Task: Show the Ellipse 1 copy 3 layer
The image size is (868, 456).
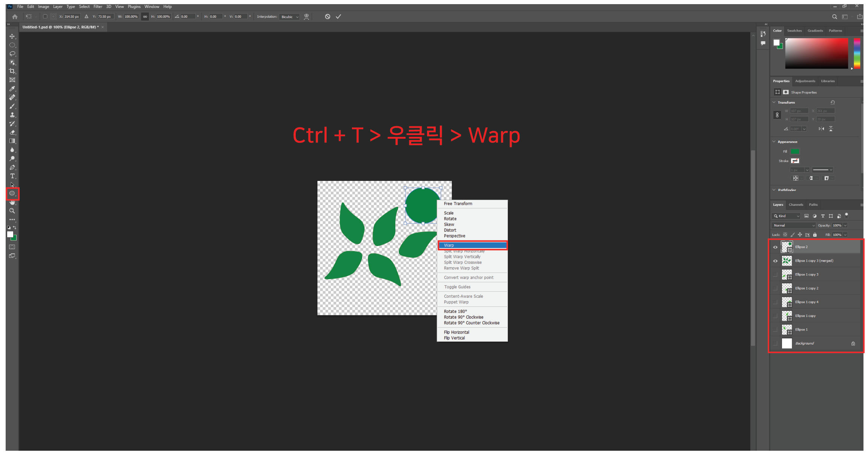Action: coord(775,275)
